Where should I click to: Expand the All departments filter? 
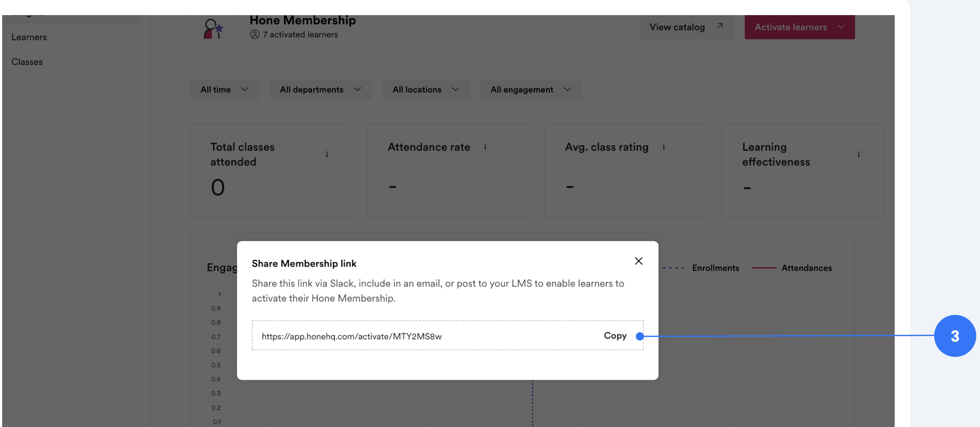(320, 89)
